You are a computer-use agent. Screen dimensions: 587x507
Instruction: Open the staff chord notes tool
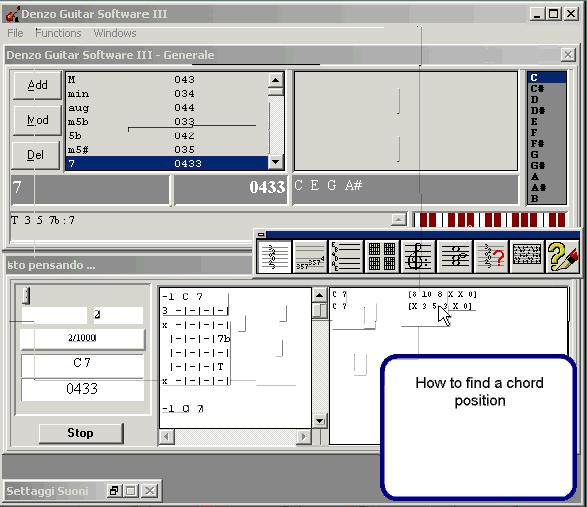tap(454, 256)
